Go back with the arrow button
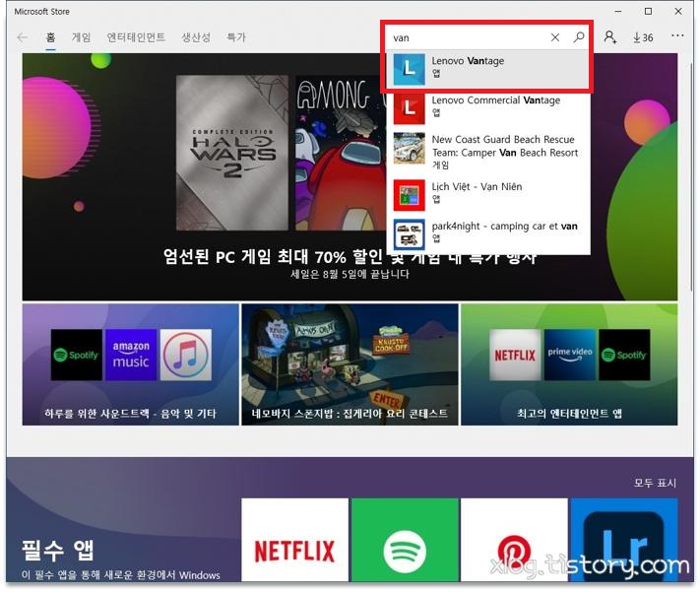700x592 pixels. tap(22, 37)
